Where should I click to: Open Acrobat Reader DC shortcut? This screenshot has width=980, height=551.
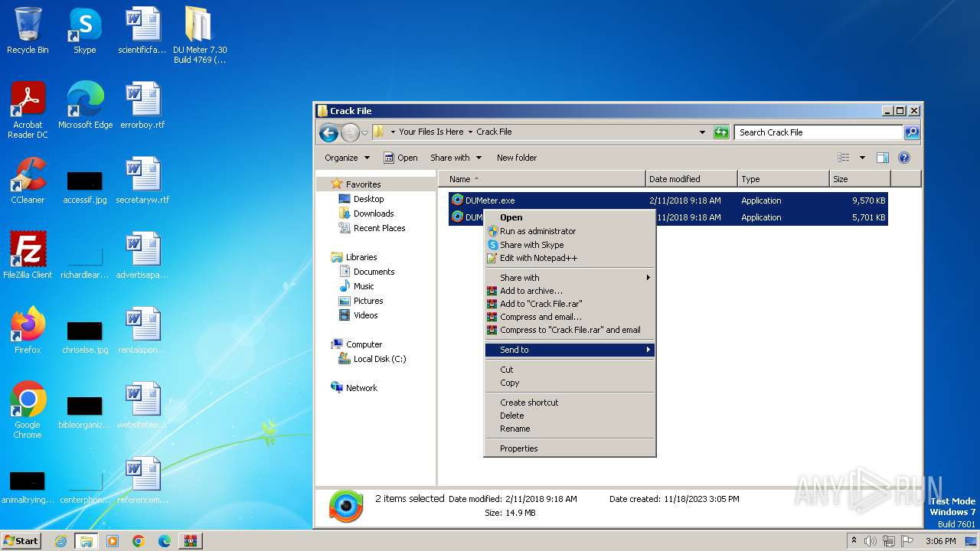[28, 110]
